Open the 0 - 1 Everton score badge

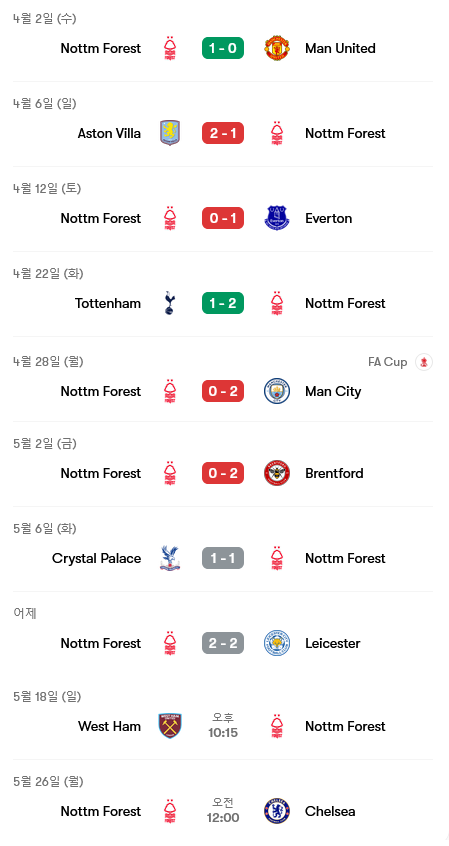(x=223, y=218)
